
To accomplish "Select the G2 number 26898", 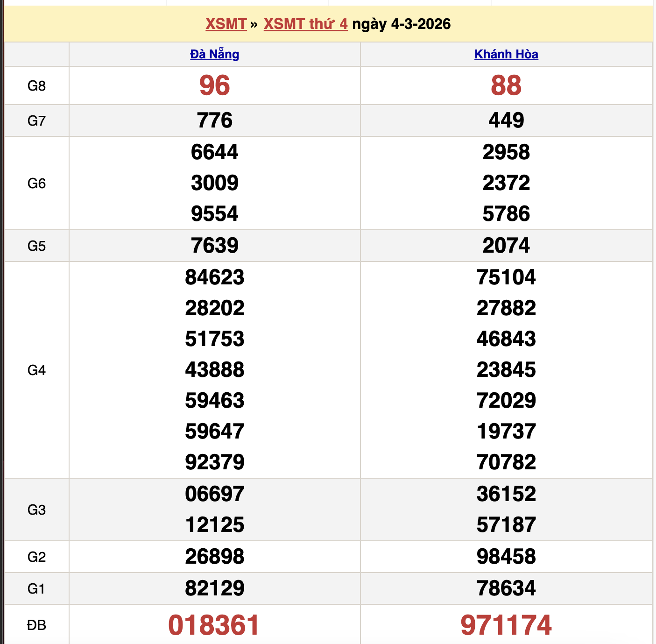I will click(x=214, y=557).
